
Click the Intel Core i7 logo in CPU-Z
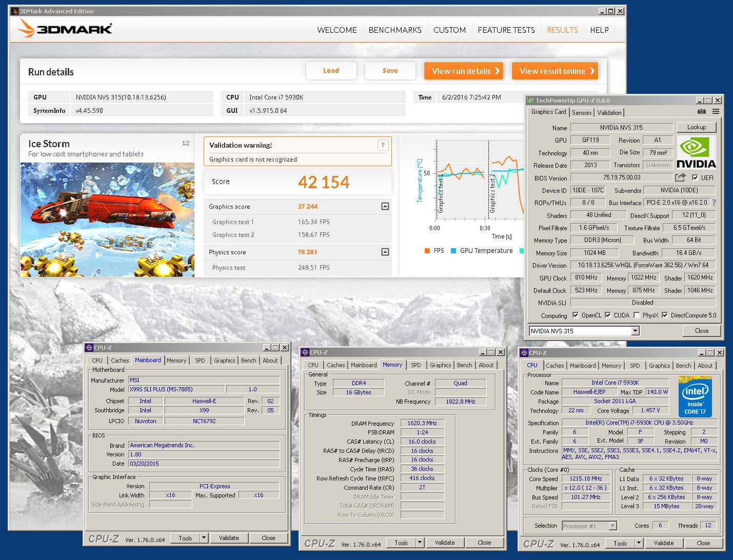coord(695,397)
